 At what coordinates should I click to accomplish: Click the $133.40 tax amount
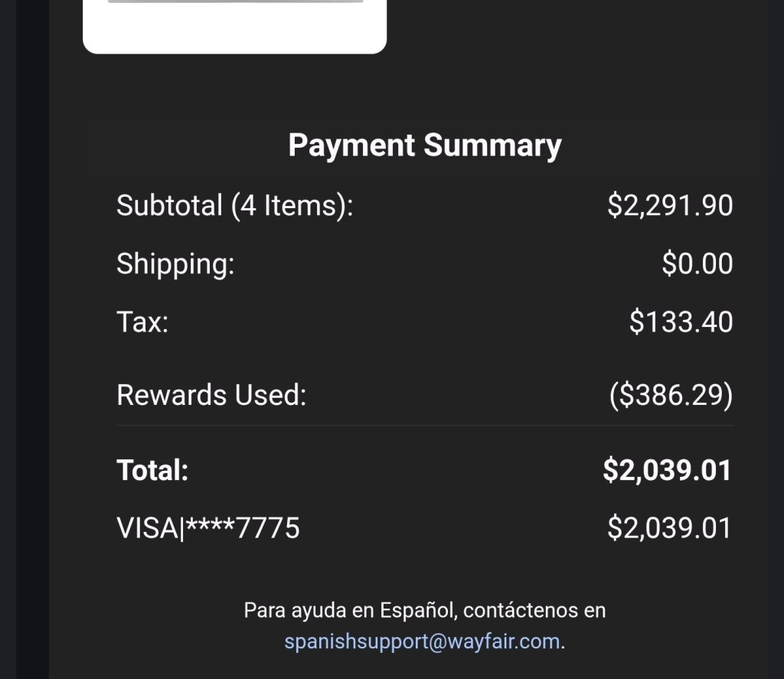click(x=681, y=322)
